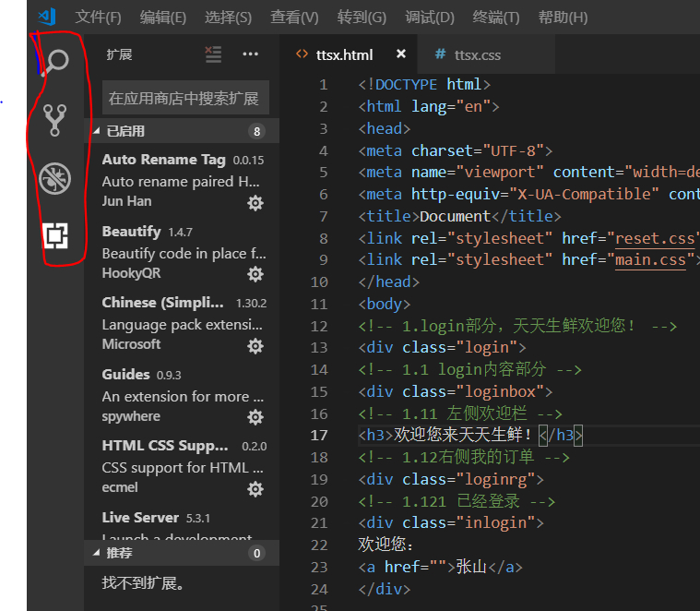The width and height of the screenshot is (700, 611).
Task: Manage Auto Rename Tag extension gear
Action: point(255,203)
